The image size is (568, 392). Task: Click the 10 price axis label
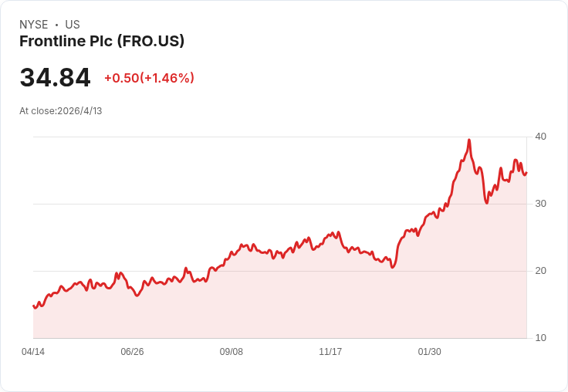(x=540, y=338)
